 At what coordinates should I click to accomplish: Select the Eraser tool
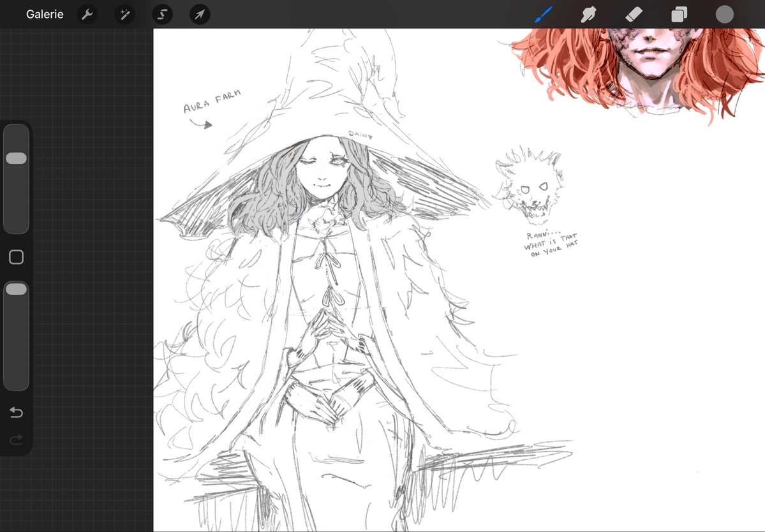pyautogui.click(x=634, y=15)
